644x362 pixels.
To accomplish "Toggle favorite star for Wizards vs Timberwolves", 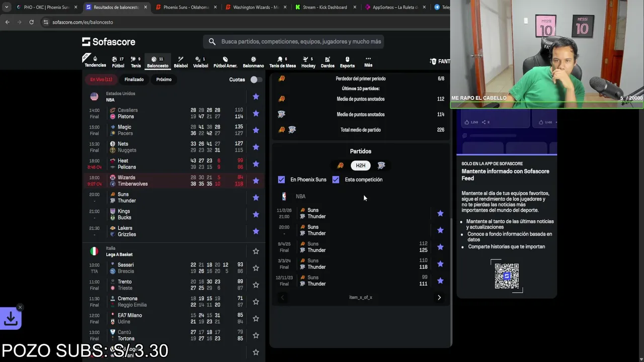I will [x=256, y=180].
